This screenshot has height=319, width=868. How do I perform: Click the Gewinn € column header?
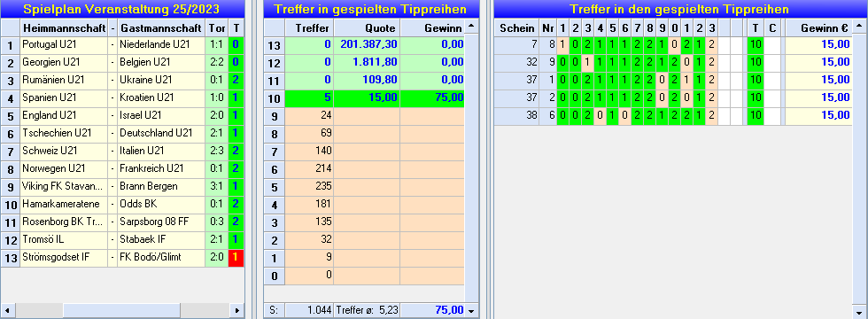818,27
